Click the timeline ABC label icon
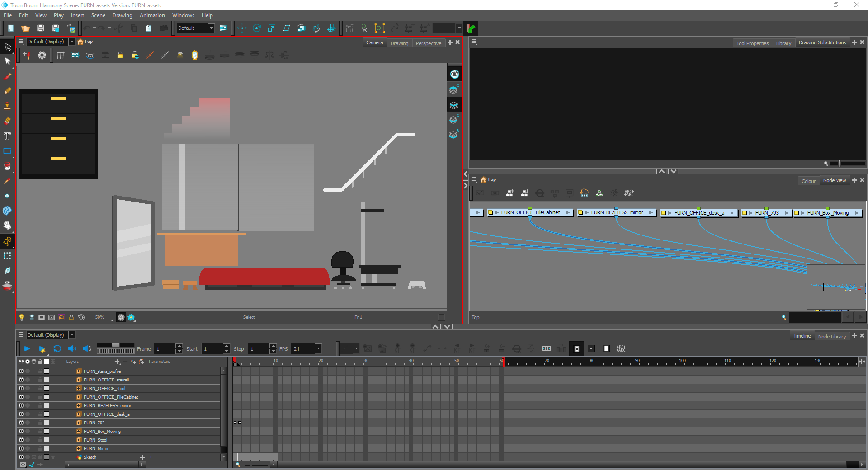This screenshot has height=470, width=868. coord(621,348)
